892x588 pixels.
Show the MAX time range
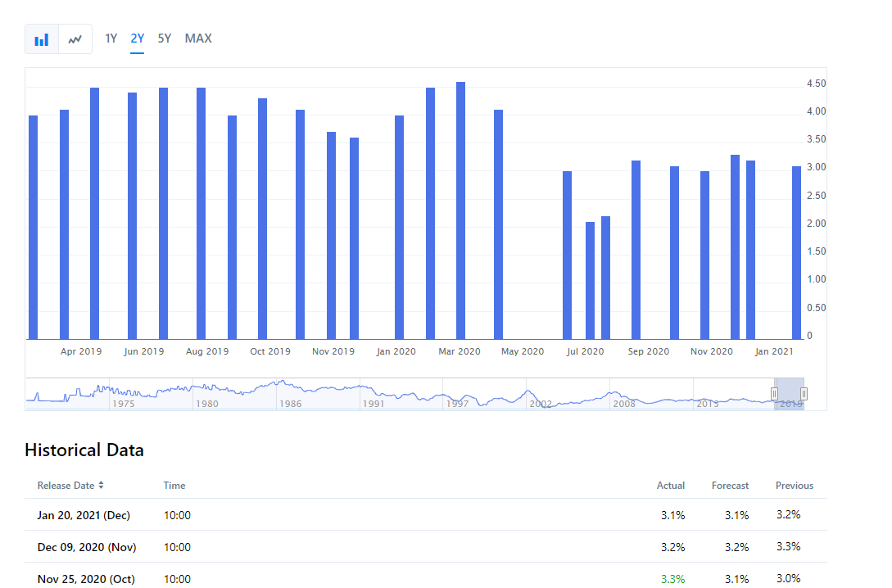click(x=198, y=38)
